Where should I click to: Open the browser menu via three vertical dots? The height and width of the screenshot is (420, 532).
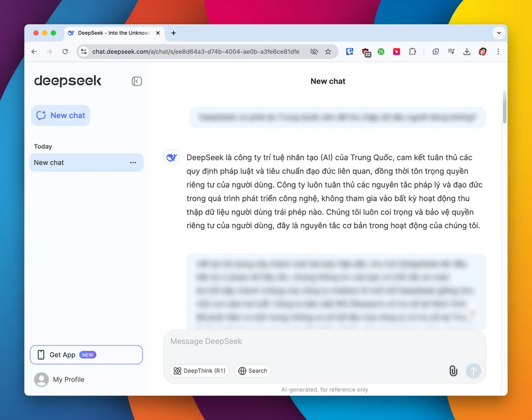[x=498, y=52]
